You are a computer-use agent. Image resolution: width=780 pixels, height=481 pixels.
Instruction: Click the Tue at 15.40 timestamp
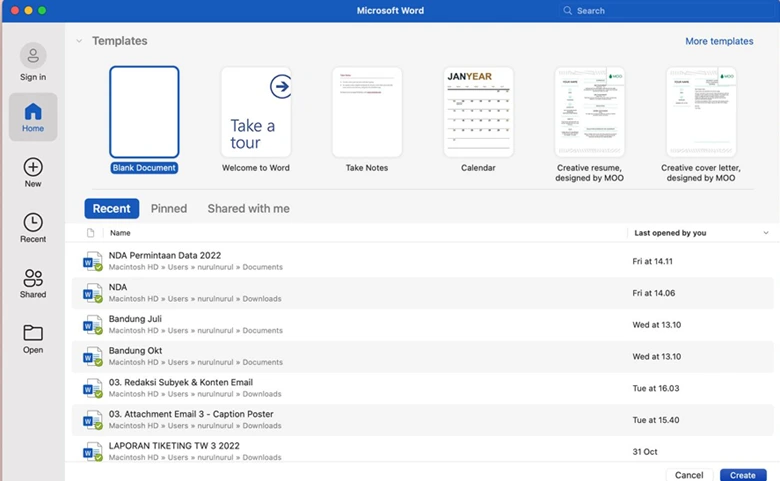coord(656,420)
